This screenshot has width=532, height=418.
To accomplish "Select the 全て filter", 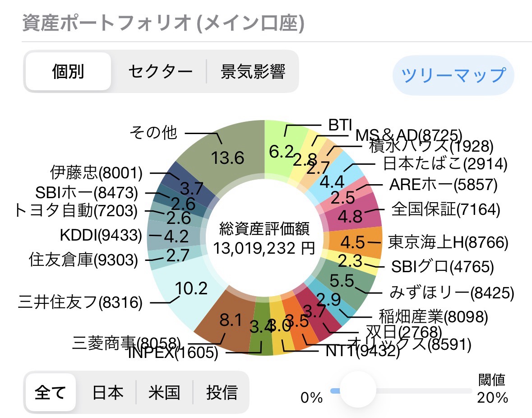I will (50, 392).
